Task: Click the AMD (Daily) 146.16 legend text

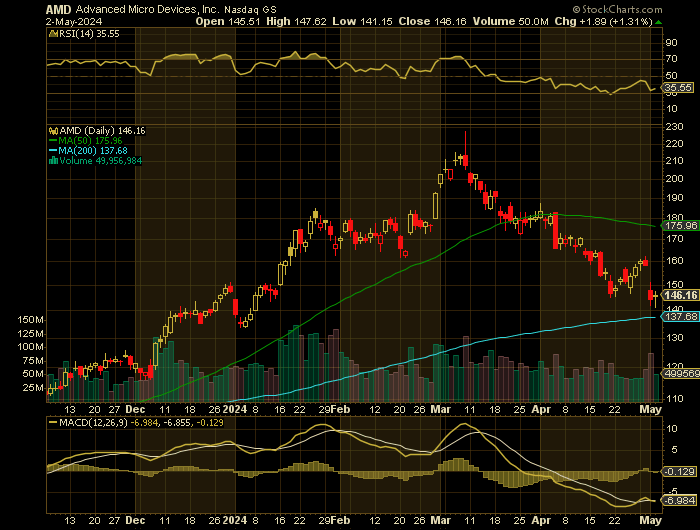Action: click(103, 131)
